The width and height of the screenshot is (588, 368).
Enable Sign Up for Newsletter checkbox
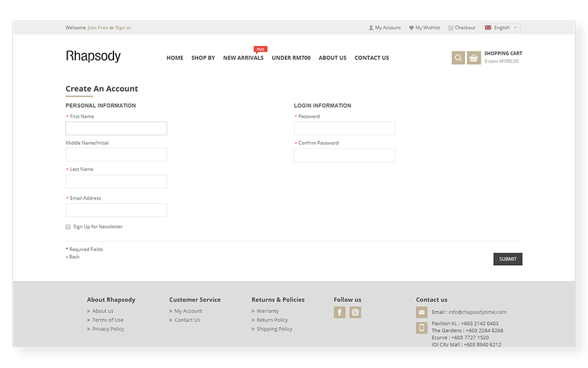pos(68,227)
